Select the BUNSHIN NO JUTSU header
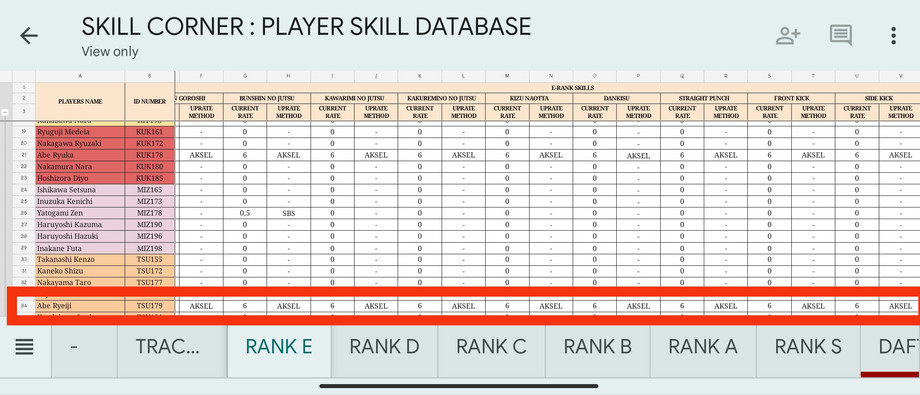920x395 pixels. pos(266,98)
